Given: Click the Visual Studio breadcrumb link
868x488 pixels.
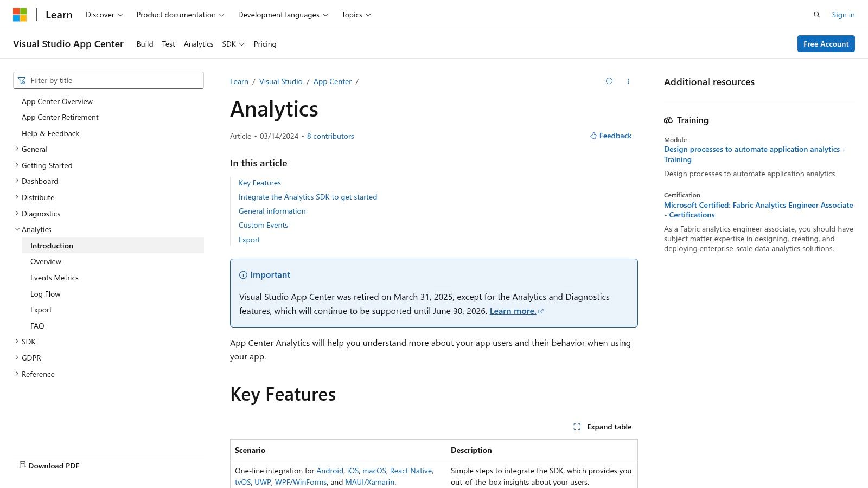Looking at the screenshot, I should 281,81.
